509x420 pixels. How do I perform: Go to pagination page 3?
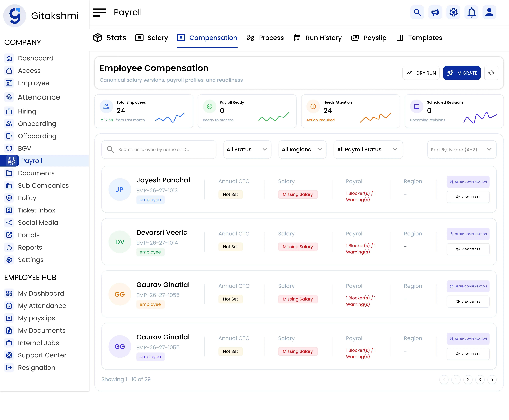tap(480, 380)
